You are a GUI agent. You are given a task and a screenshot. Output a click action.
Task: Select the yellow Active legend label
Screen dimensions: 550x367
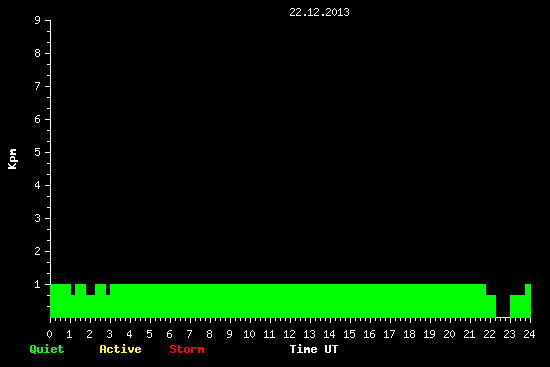[120, 349]
